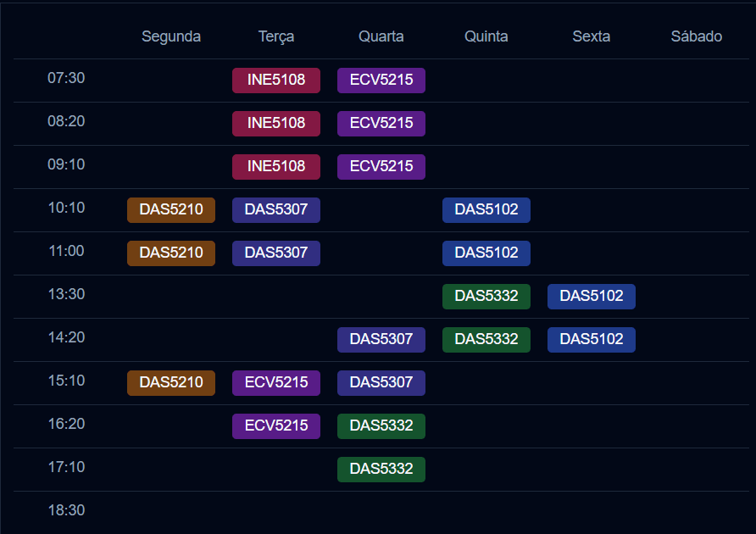Select DAS5307 at 11:00 on Terça

point(276,253)
